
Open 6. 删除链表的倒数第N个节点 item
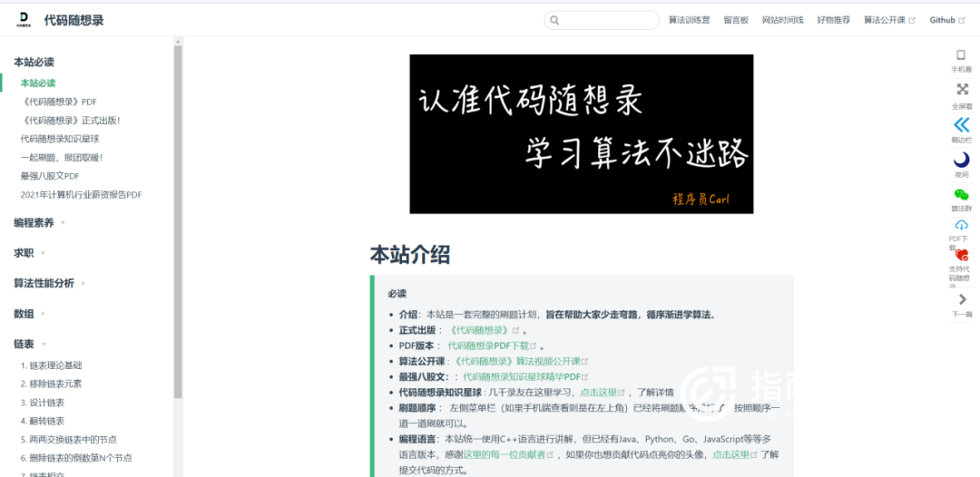(76, 458)
